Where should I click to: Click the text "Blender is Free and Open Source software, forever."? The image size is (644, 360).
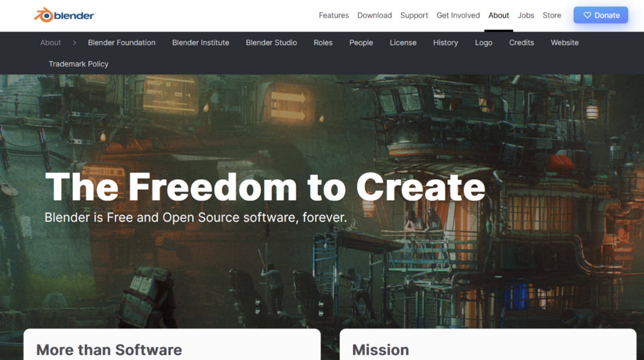196,217
